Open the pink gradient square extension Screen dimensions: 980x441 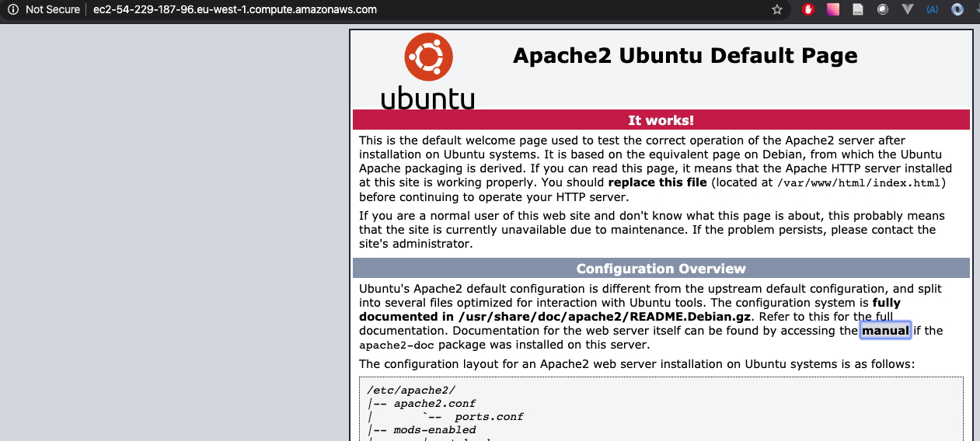tap(832, 9)
